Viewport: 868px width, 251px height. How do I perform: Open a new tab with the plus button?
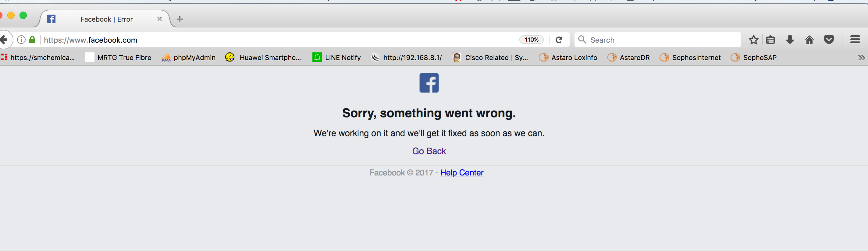[180, 19]
